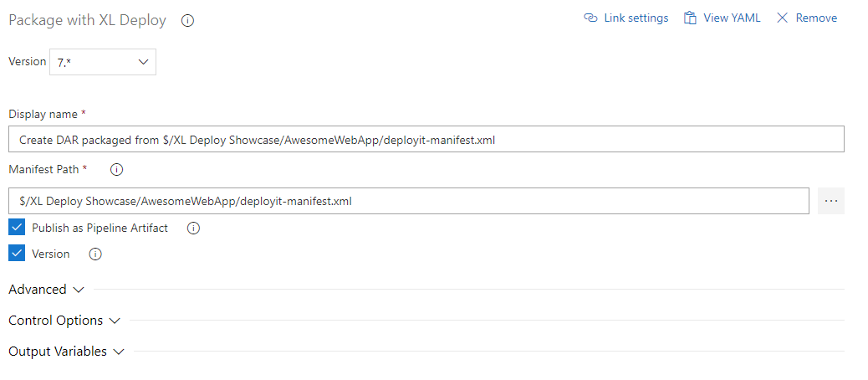The image size is (868, 380).
Task: Click the Manifest Path label
Action: [43, 169]
